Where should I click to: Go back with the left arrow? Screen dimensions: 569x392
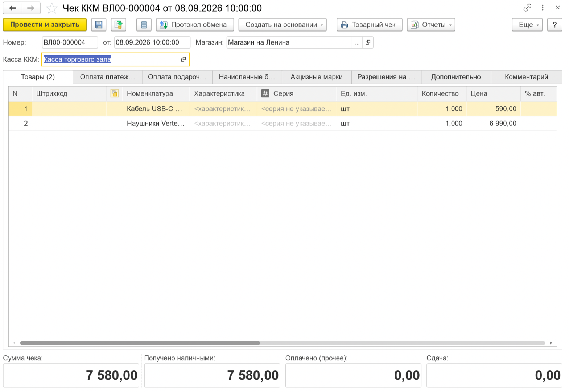pos(13,8)
